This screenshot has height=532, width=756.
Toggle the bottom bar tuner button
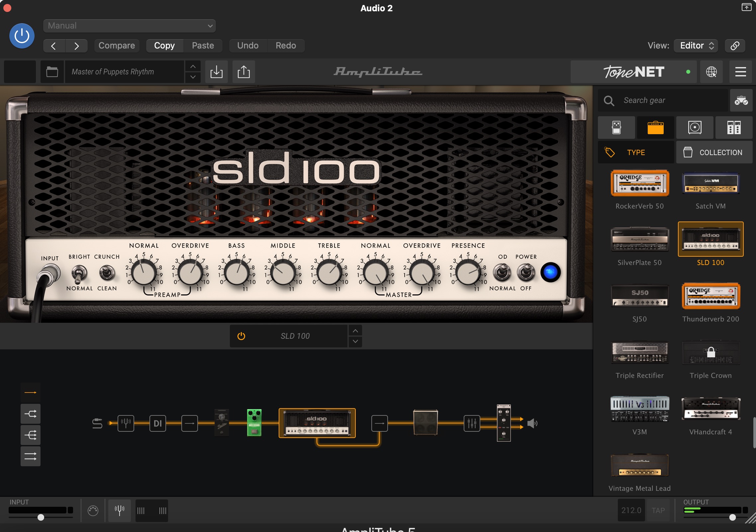[x=120, y=510]
